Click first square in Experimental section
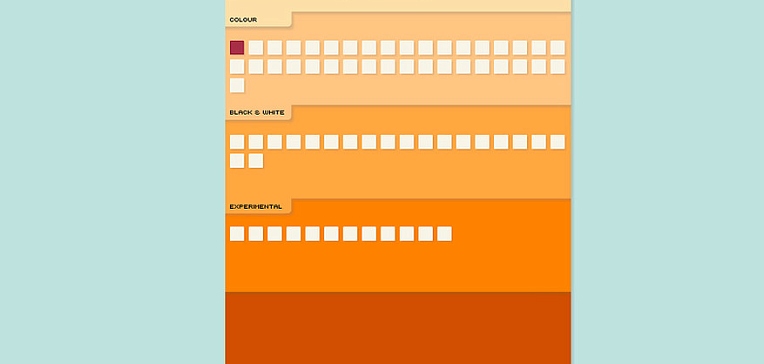 point(237,233)
